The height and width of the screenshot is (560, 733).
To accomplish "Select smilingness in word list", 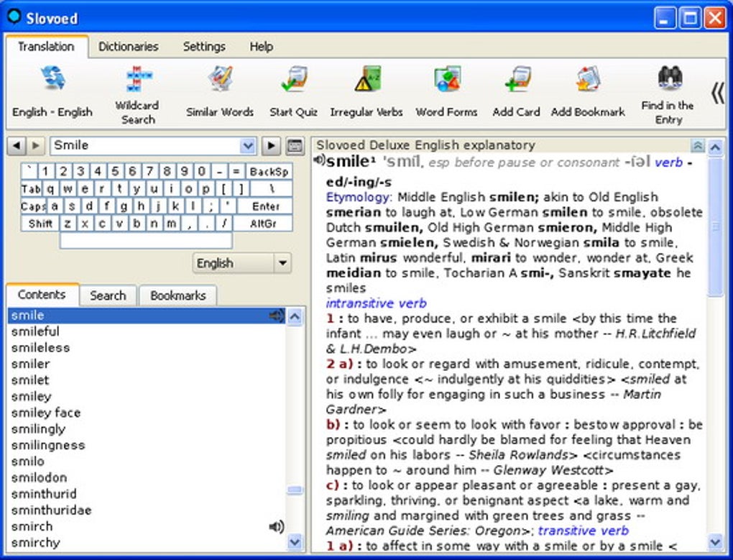I will click(147, 446).
